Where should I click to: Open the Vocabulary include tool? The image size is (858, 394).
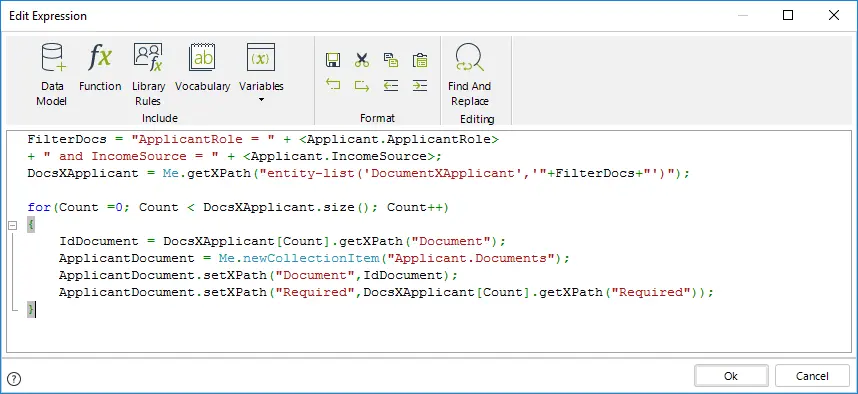(x=202, y=67)
